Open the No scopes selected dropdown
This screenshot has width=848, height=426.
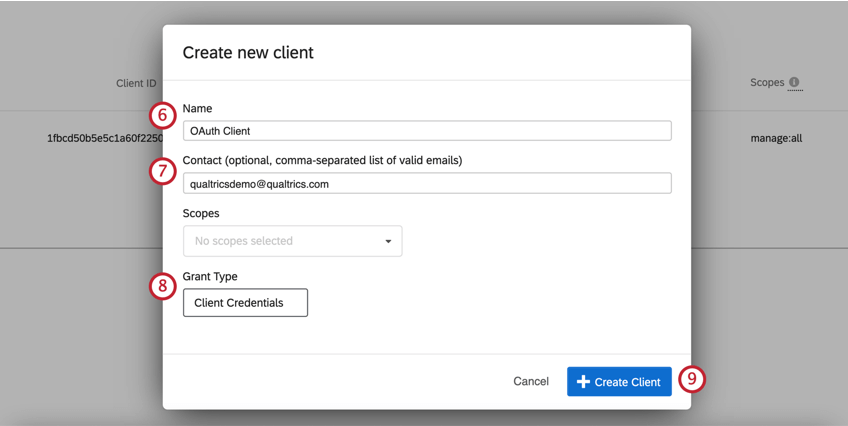click(292, 241)
